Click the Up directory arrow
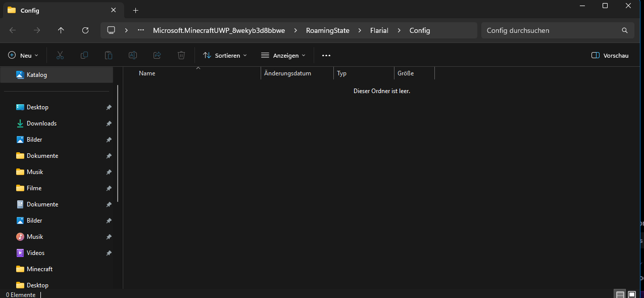Image resolution: width=644 pixels, height=298 pixels. click(x=61, y=30)
